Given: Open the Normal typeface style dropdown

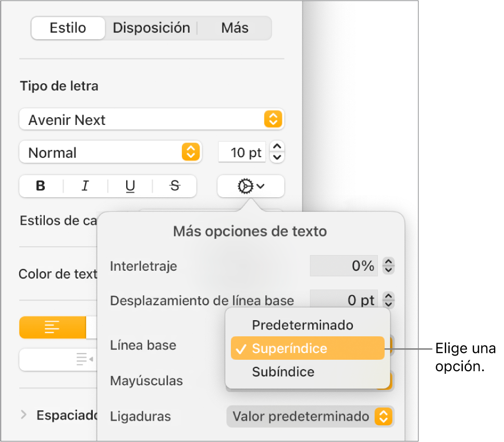Looking at the screenshot, I should 109,153.
